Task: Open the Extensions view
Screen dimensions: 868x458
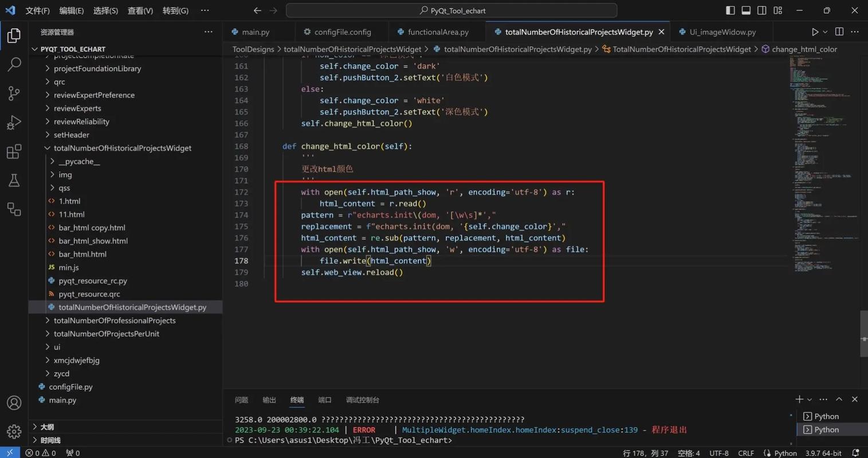Action: click(x=14, y=151)
